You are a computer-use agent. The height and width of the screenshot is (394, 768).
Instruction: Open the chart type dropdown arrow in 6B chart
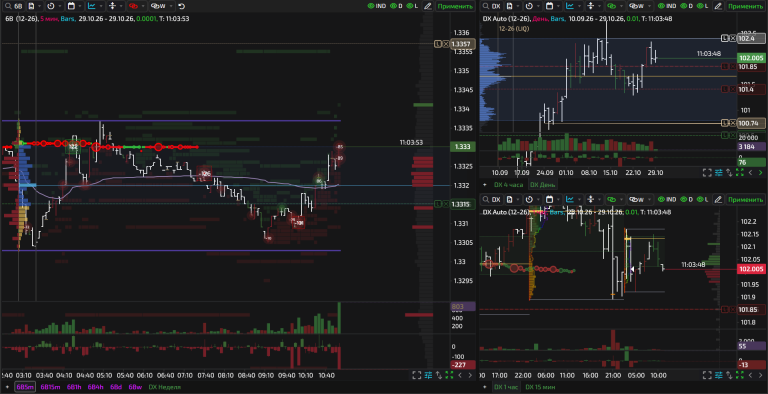click(101, 6)
